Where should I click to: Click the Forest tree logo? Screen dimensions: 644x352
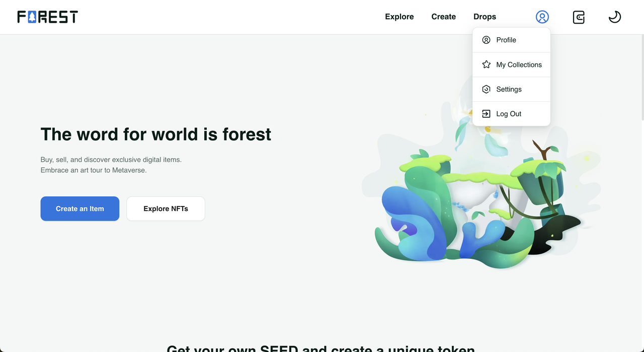click(47, 17)
